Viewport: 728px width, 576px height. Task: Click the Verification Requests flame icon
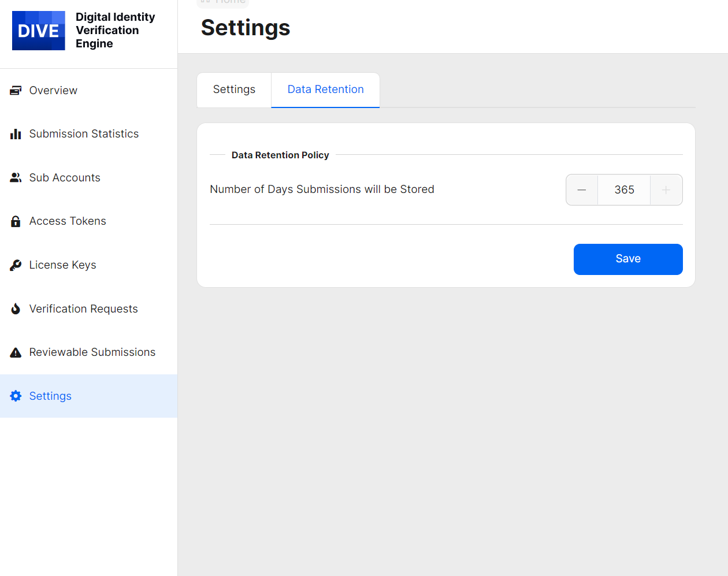pyautogui.click(x=16, y=309)
